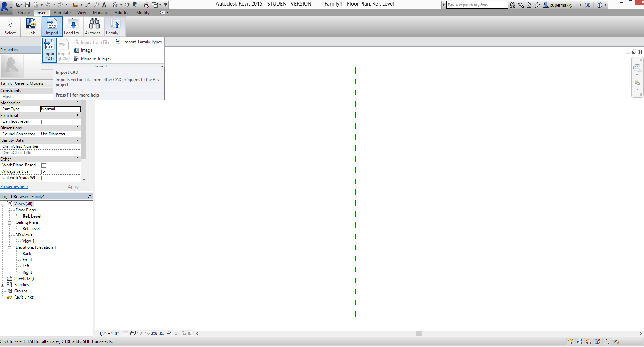Collapse the Structural properties group
The width and height of the screenshot is (644, 347).
77,116
